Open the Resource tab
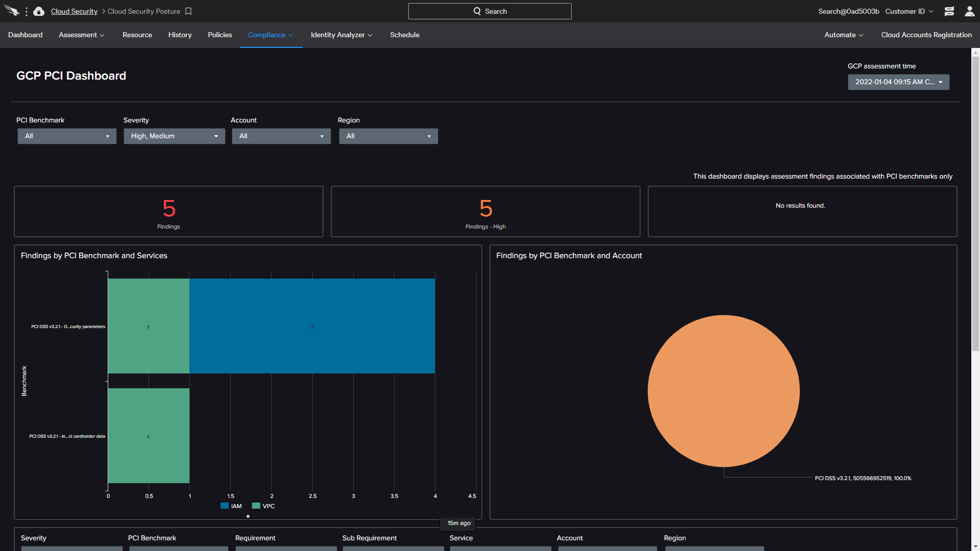This screenshot has height=551, width=980. [x=137, y=35]
